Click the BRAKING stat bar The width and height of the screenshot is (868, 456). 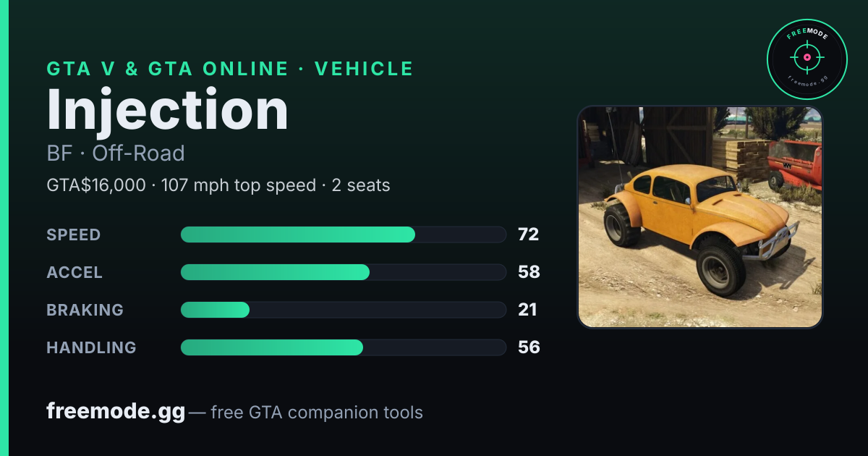tap(343, 310)
